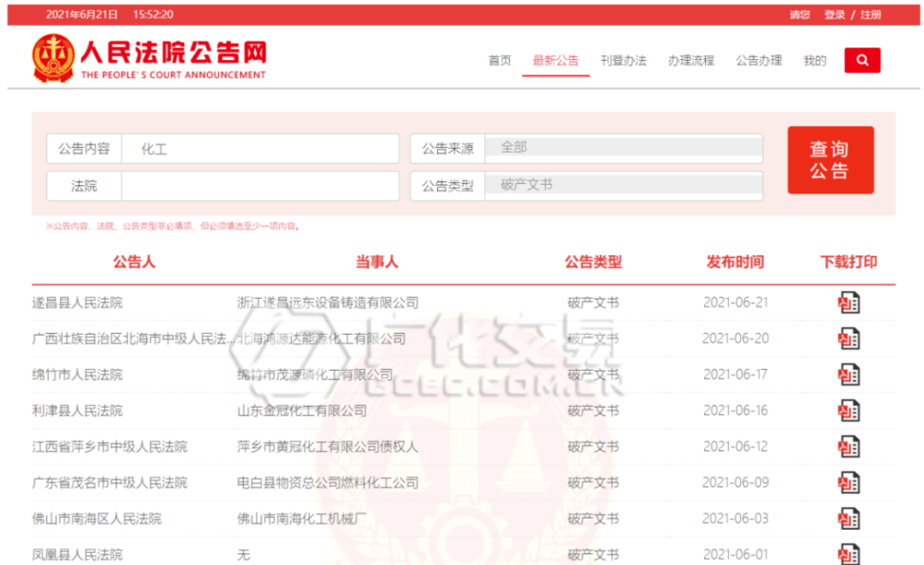Open the 公告来源 dropdown showing 全部
Image resolution: width=924 pixels, height=565 pixels.
click(624, 147)
